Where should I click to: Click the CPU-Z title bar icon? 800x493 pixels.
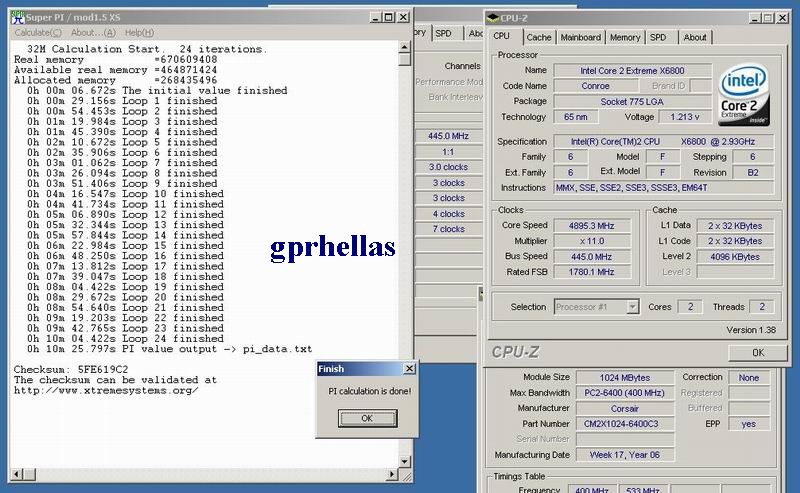pos(493,18)
